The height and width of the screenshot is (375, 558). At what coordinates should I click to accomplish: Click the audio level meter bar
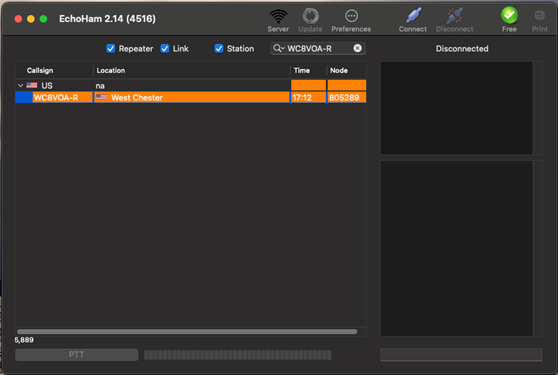pyautogui.click(x=238, y=355)
